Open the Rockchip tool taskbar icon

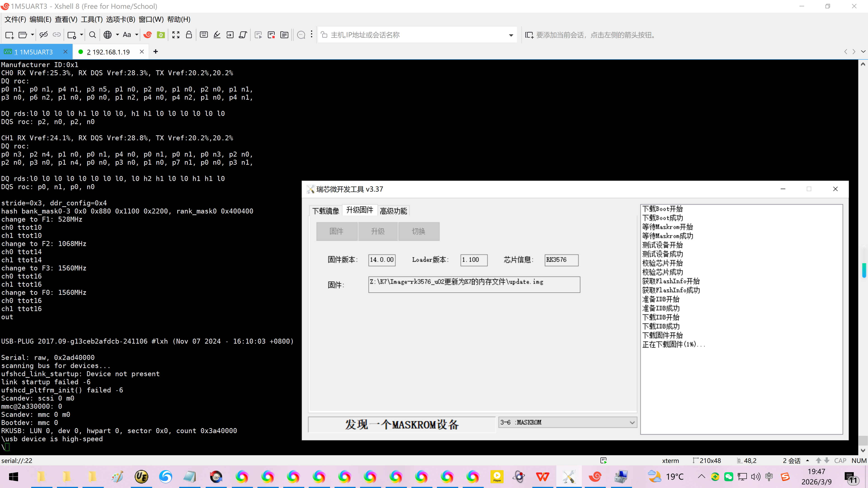pos(569,476)
